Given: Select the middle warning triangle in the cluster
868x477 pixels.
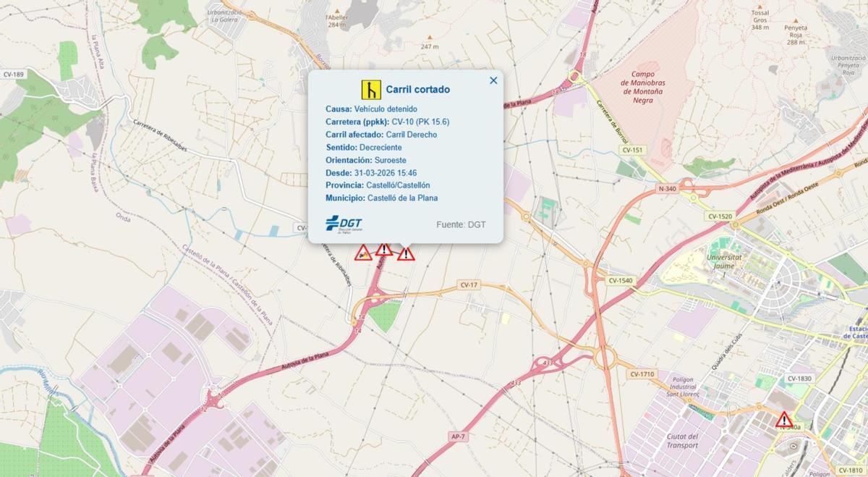Looking at the screenshot, I should point(384,250).
